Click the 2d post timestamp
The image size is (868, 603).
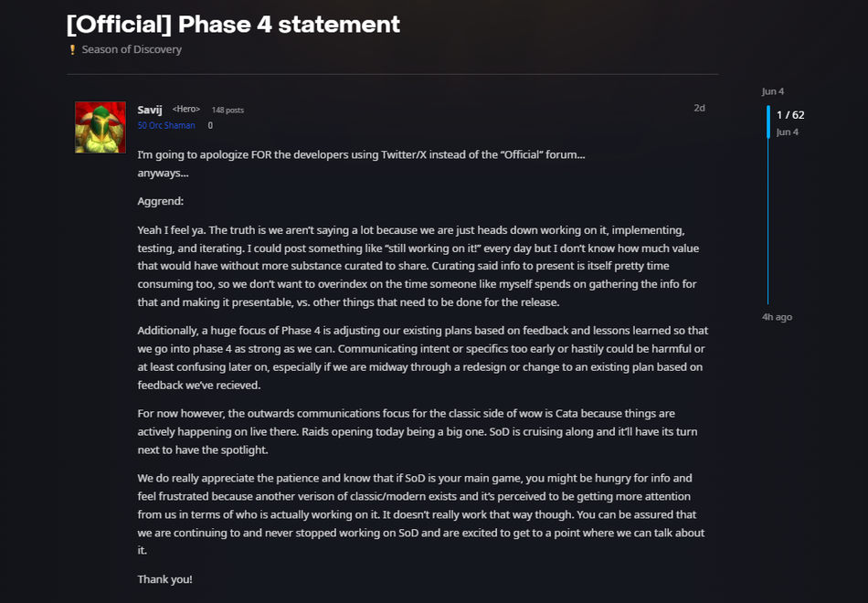[x=699, y=108]
